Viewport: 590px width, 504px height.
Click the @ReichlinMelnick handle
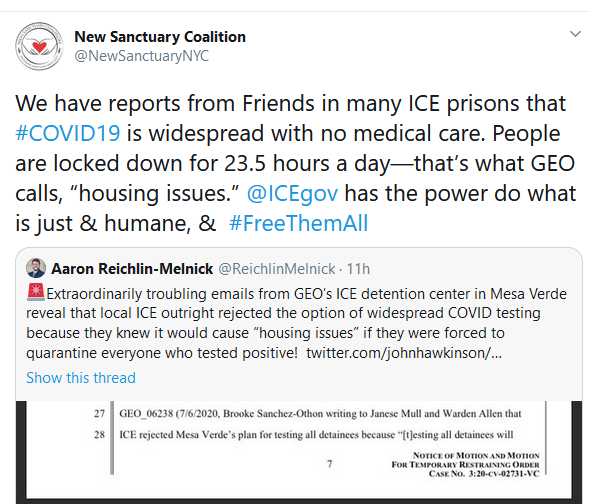click(277, 269)
